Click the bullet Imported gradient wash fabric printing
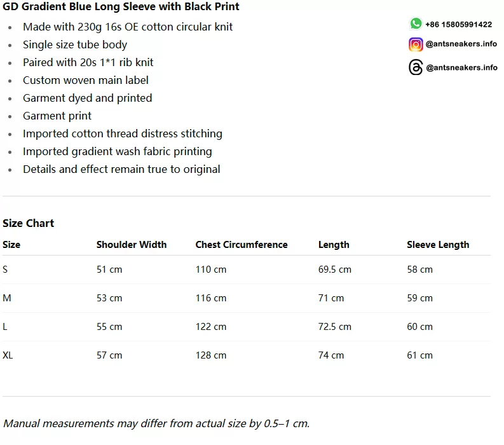Viewport: 504px width, 445px height. point(118,151)
